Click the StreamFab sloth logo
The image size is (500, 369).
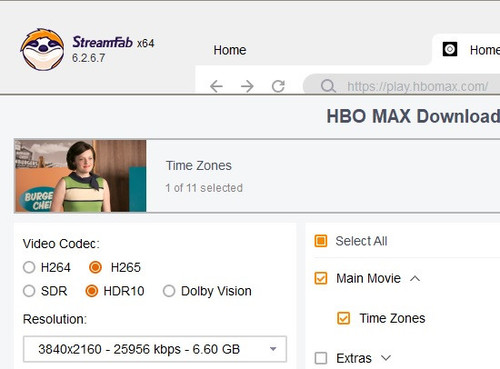click(42, 49)
